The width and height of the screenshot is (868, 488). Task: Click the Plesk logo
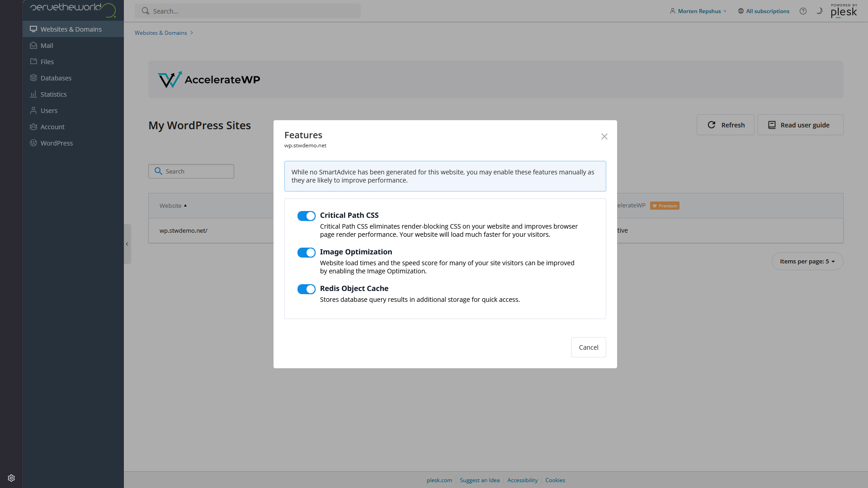tap(844, 11)
